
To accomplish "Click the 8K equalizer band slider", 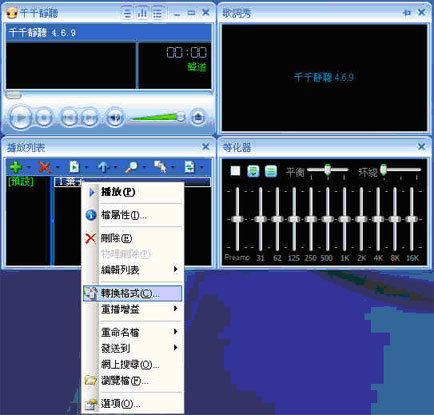I will click(395, 219).
